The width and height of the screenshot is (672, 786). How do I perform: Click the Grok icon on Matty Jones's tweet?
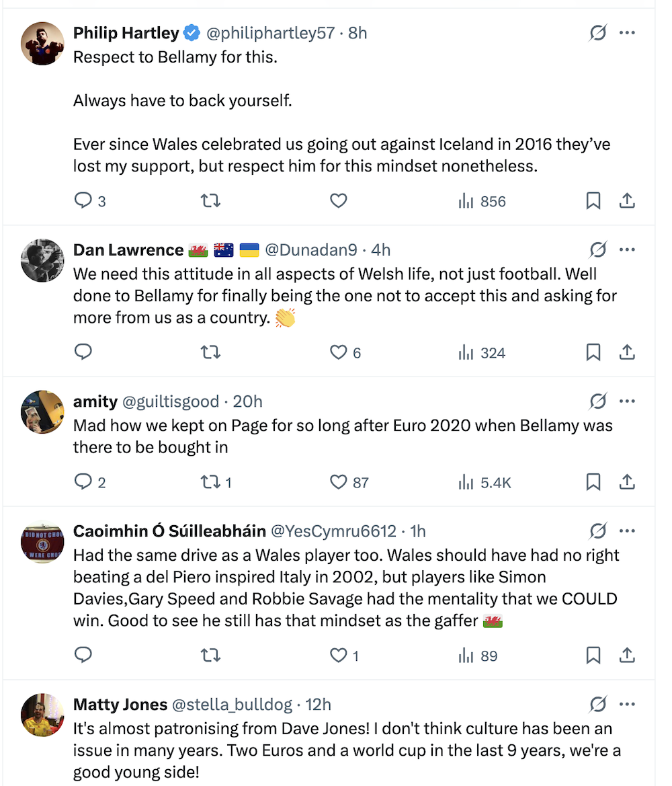pos(597,705)
